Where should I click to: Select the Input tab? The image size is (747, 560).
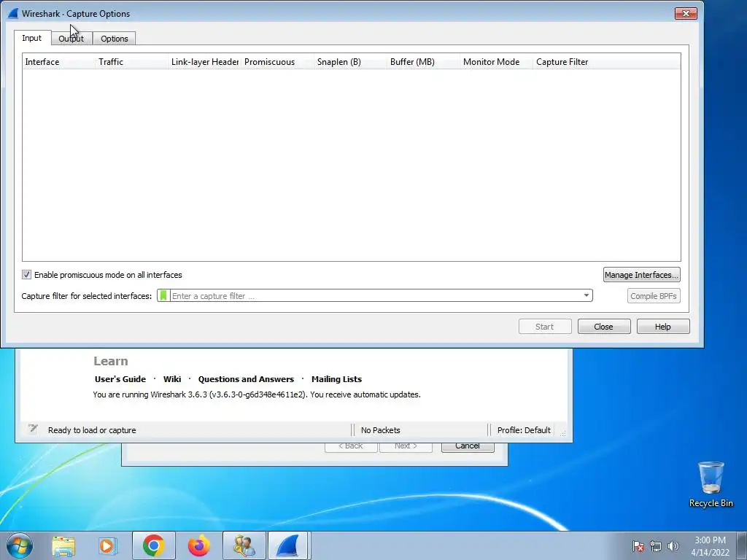(x=32, y=38)
